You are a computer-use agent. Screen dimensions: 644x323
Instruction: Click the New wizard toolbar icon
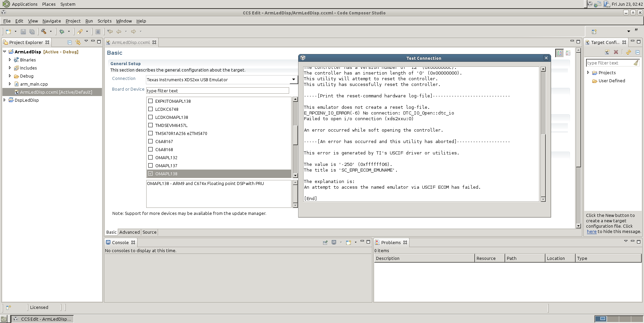point(8,32)
